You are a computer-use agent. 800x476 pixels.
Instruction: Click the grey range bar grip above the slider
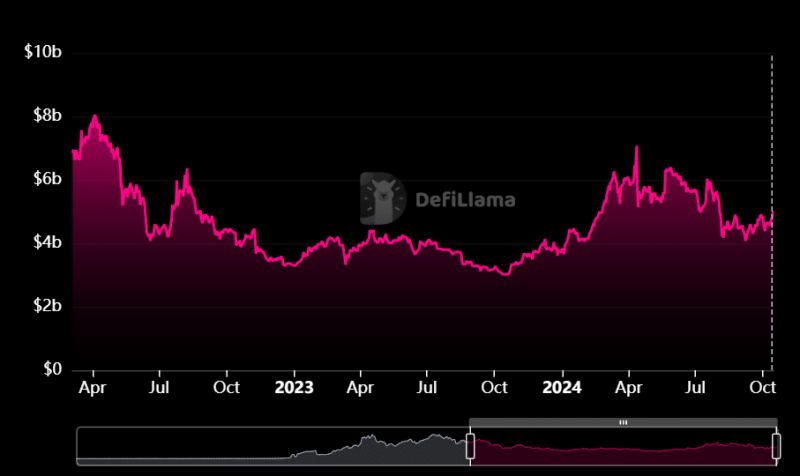pos(623,422)
